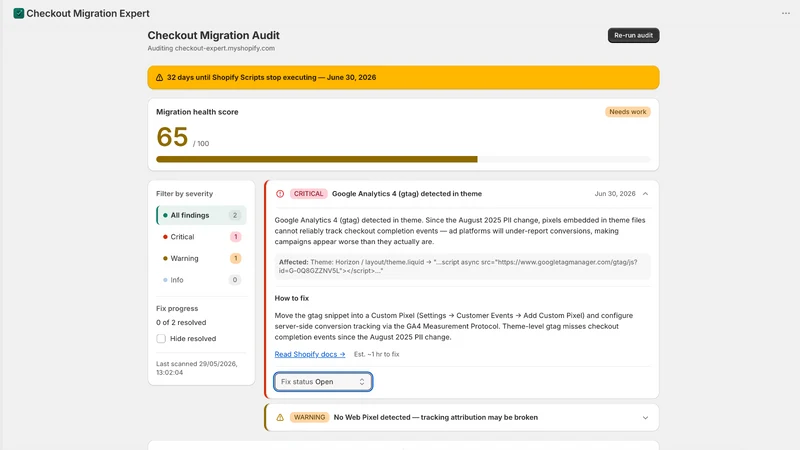Click the Migration health score label
Viewport: 800px width, 450px height.
coord(197,112)
